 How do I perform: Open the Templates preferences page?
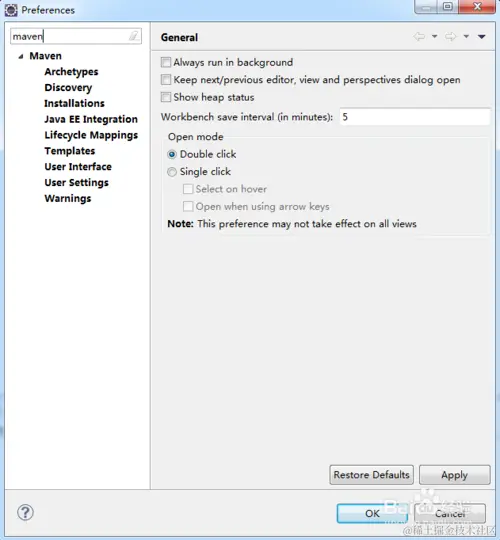click(70, 151)
